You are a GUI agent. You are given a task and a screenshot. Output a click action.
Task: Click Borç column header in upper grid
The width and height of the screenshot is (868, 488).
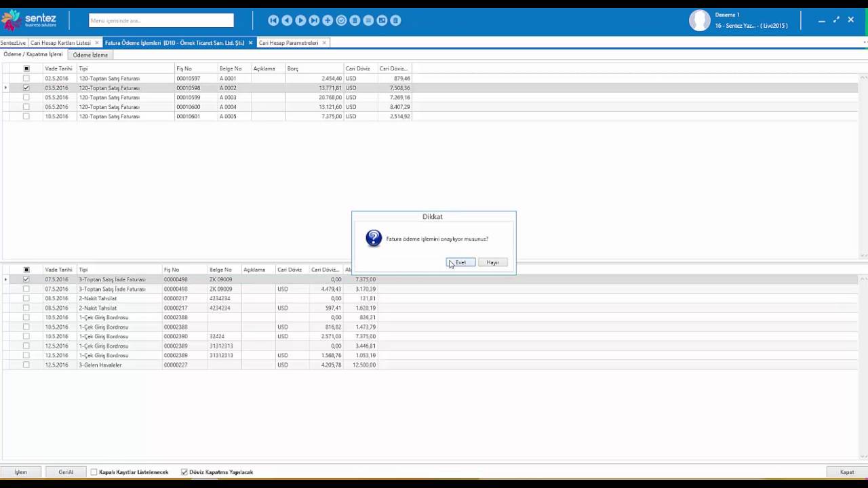point(314,68)
